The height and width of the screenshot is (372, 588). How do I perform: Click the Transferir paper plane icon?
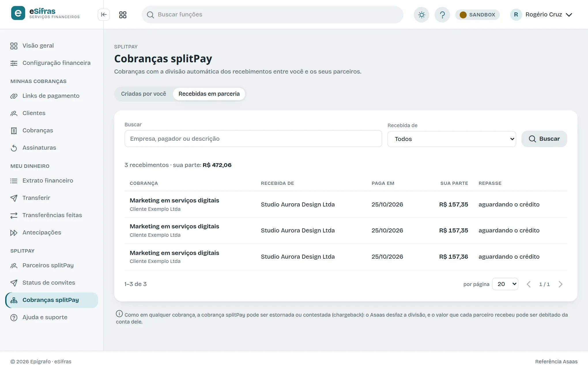[x=14, y=198]
